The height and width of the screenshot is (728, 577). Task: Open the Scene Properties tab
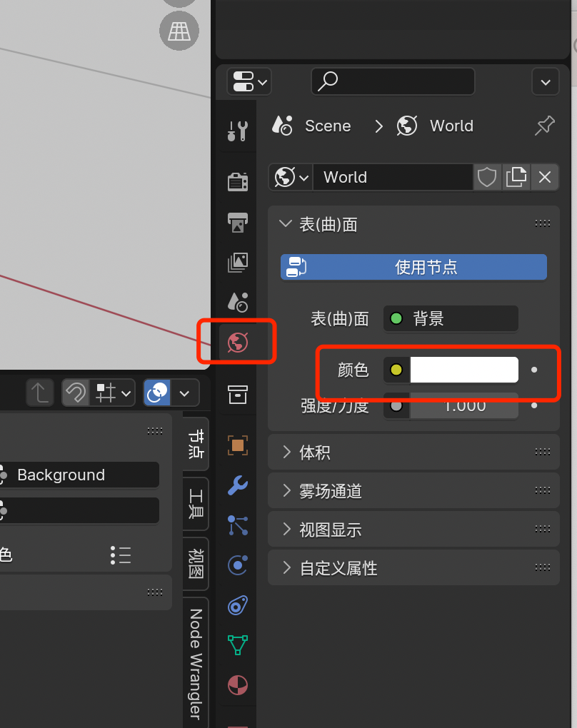tap(237, 302)
